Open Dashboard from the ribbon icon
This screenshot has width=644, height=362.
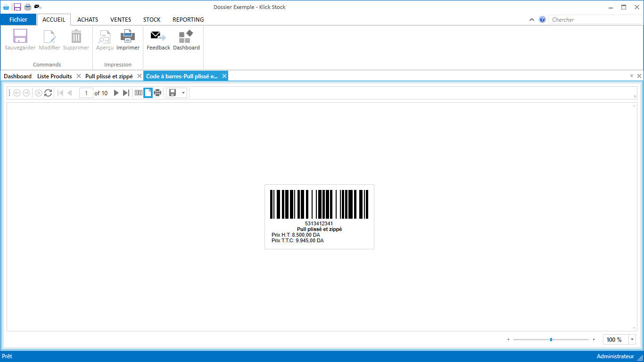[x=186, y=40]
